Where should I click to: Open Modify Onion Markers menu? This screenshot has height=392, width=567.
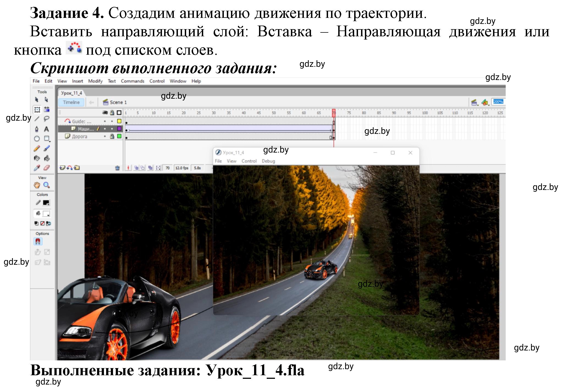point(158,168)
